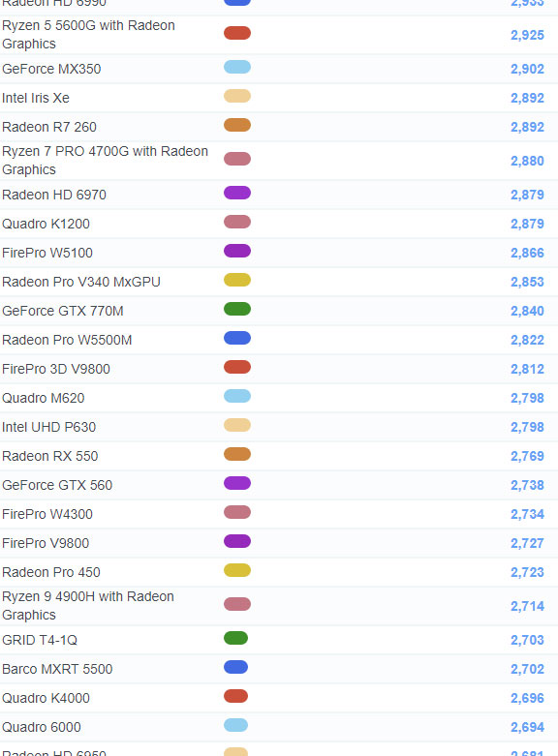Click the orange swatch beside Radeon R7 260
558x756 pixels.
click(x=237, y=125)
